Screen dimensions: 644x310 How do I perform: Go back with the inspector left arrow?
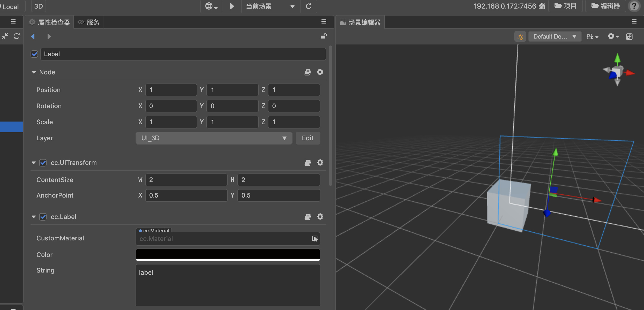click(x=33, y=36)
